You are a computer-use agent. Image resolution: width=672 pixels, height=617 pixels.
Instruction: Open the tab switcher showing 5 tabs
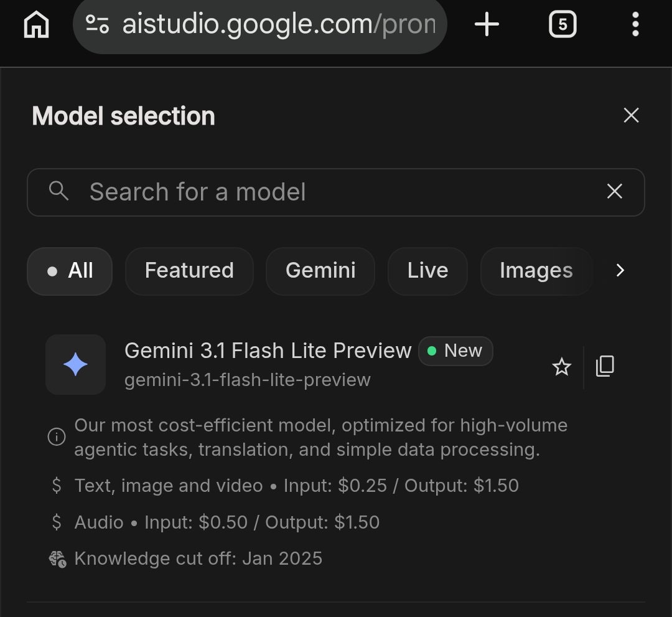coord(562,25)
